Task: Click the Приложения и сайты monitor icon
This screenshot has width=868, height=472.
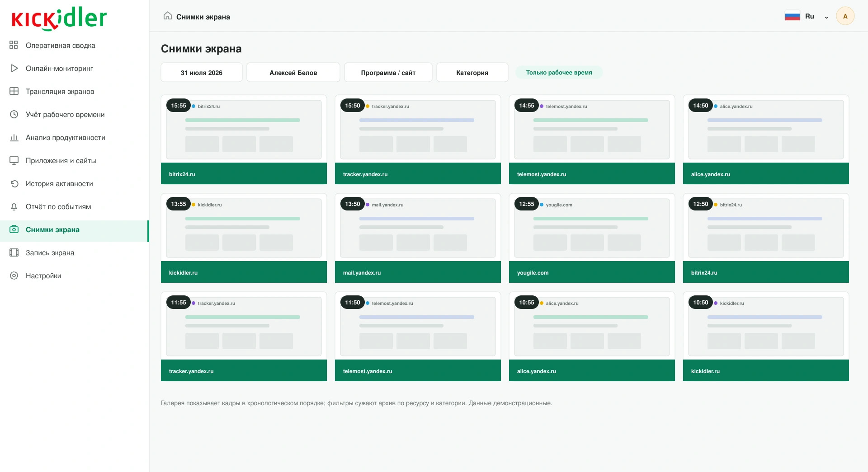Action: coord(14,160)
